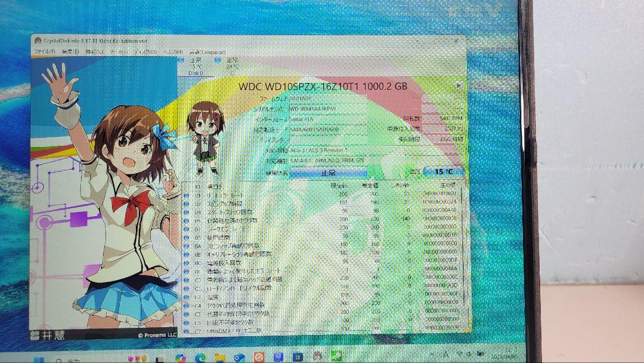Click the 15 °C temperature button
The image size is (644, 363).
(x=444, y=172)
